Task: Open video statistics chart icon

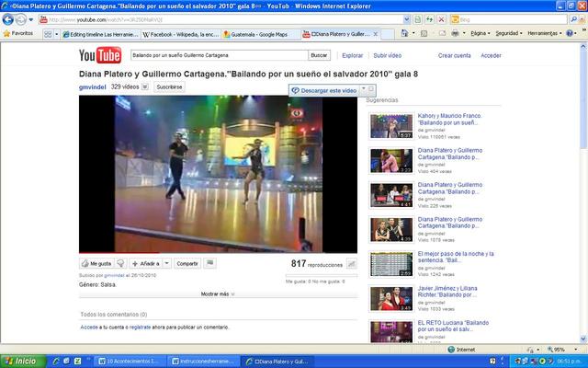Action: point(351,264)
